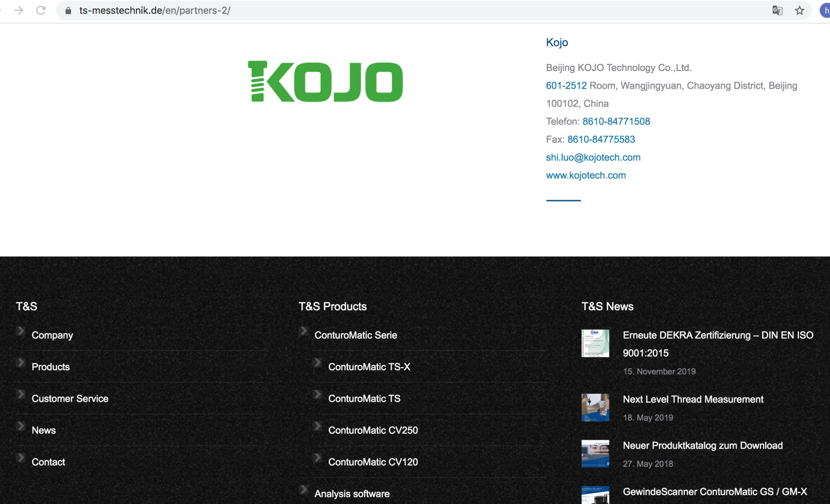The image size is (830, 504).
Task: Click the GewindeScanner news thumbnail
Action: click(x=595, y=495)
